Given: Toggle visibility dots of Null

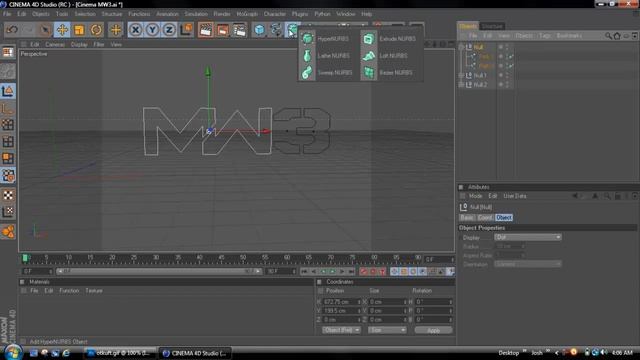Looking at the screenshot, I should (507, 47).
